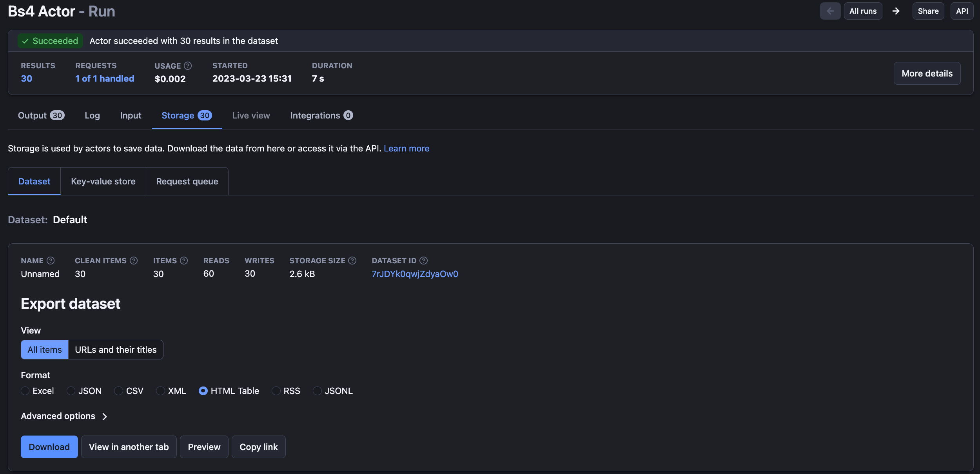Pick RSS export format
Viewport: 980px width, 474px height.
[x=276, y=391]
